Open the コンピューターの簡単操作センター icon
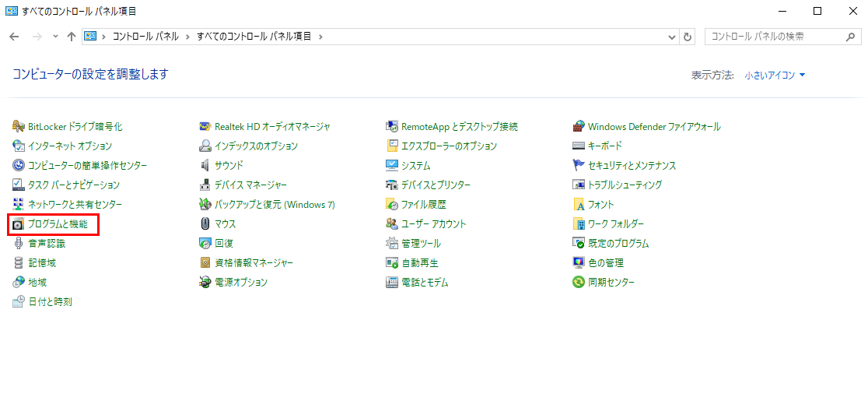This screenshot has width=868, height=415. pos(18,166)
